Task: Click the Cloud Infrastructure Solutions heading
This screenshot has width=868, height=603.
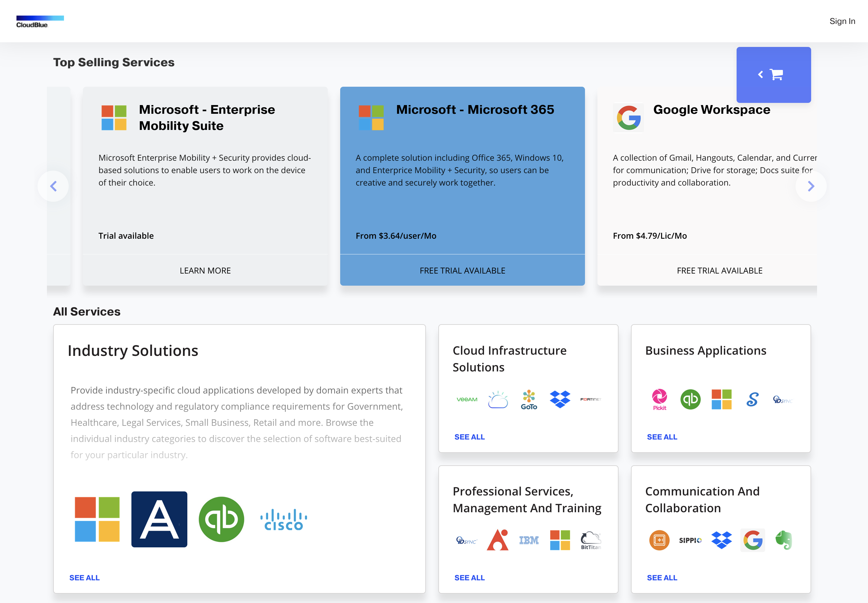Action: coord(509,359)
